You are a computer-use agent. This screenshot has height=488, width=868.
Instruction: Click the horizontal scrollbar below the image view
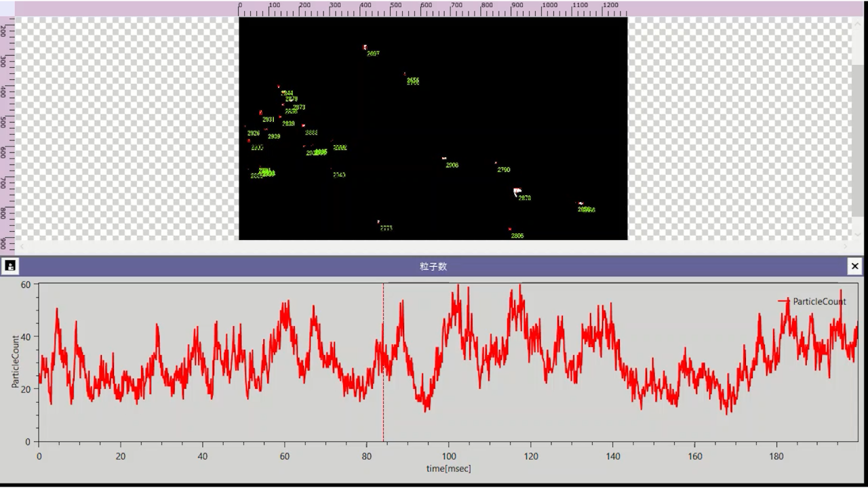(x=434, y=247)
